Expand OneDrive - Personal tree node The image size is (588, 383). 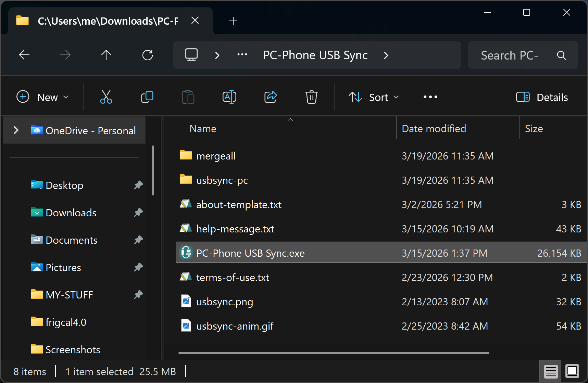[x=16, y=130]
